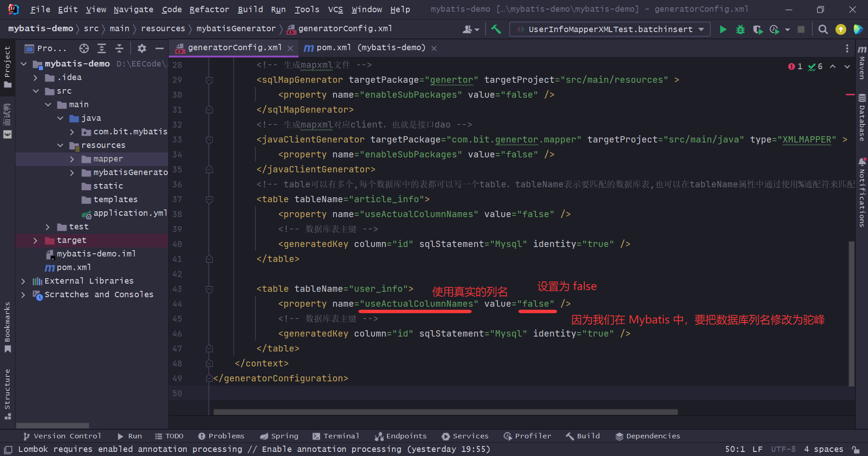Open Search Everywhere magnifier icon
Viewport: 868px width, 456px height.
[x=823, y=29]
